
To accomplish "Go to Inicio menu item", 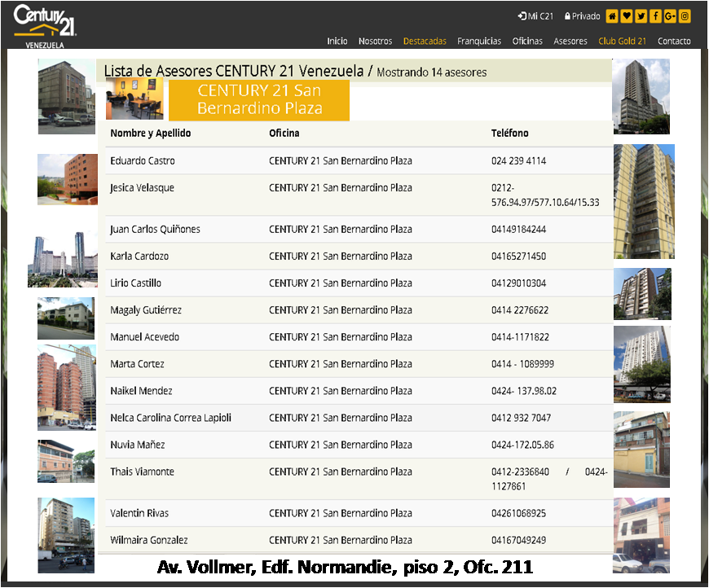I will (x=337, y=42).
